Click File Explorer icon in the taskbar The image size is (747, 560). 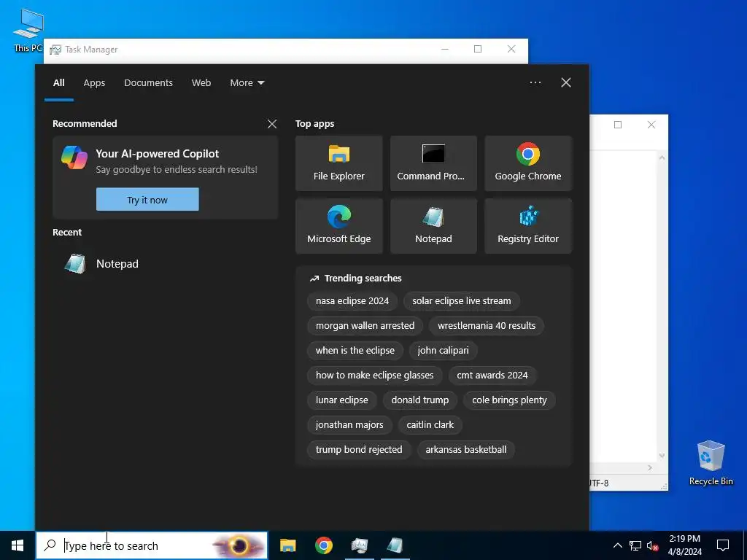click(x=287, y=545)
